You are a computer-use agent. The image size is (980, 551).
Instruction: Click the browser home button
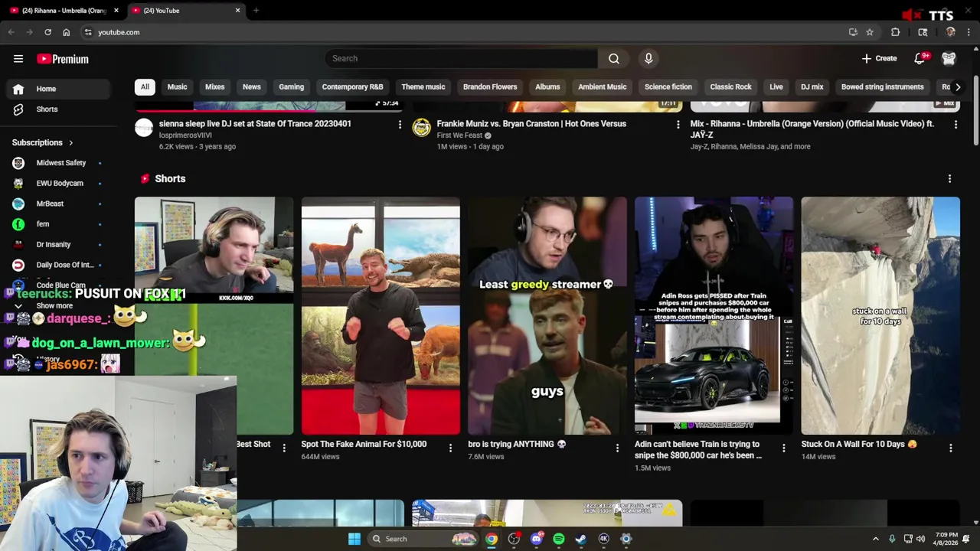[x=66, y=32]
